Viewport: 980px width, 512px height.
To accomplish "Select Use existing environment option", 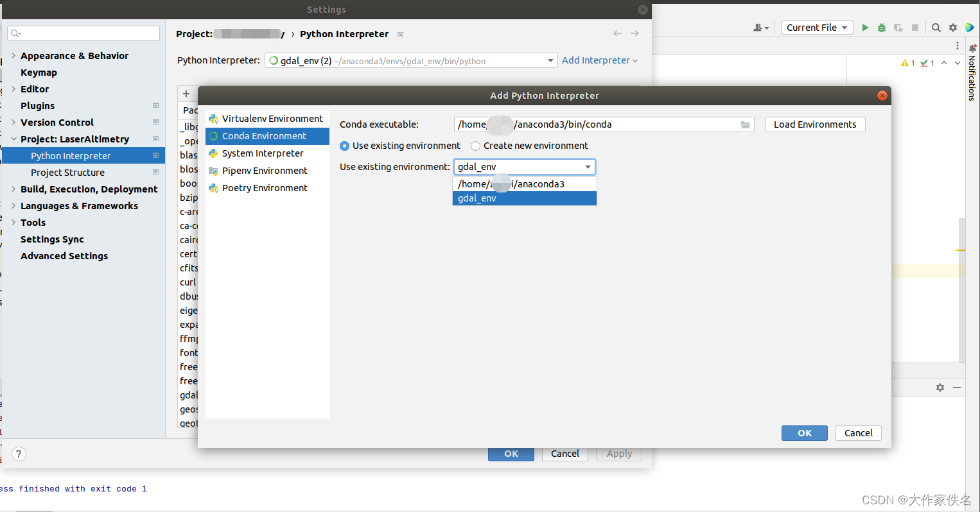I will (x=344, y=146).
